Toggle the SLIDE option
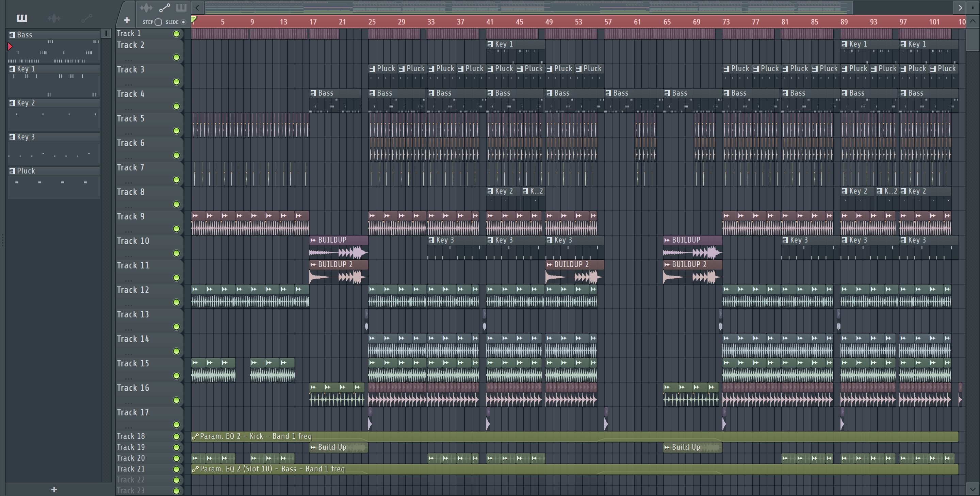The image size is (980, 496). [x=183, y=22]
